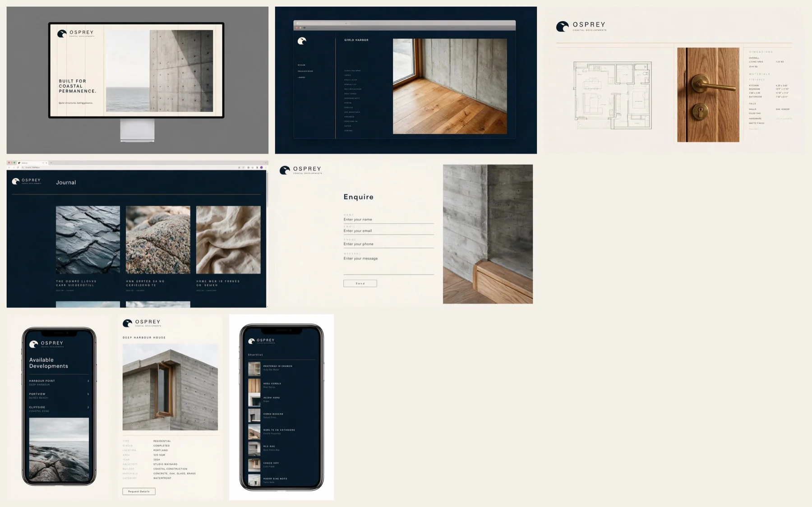Select the Harbour Point development row
This screenshot has width=812, height=507.
click(x=59, y=383)
